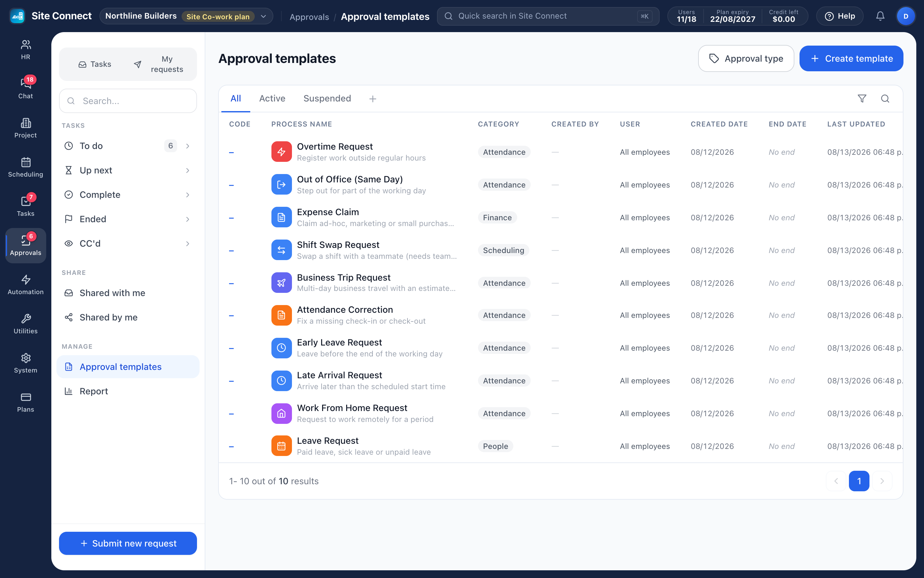Click Early Leave Request clock icon
The image size is (924, 578).
(x=281, y=348)
